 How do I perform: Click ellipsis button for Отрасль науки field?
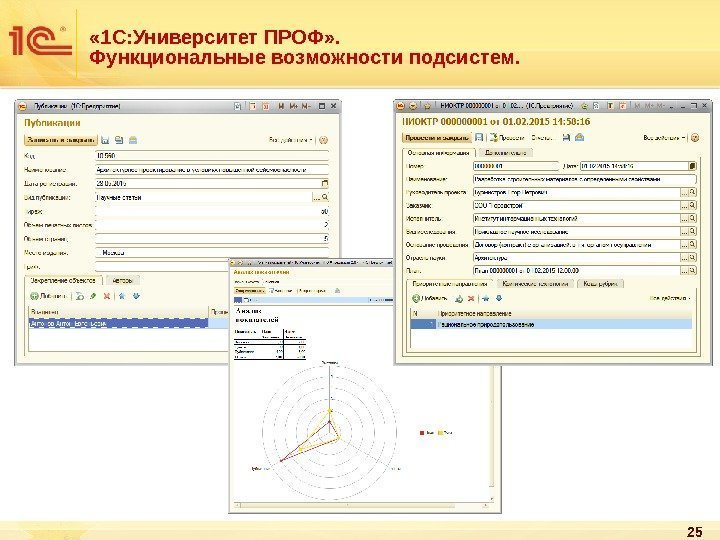click(684, 258)
